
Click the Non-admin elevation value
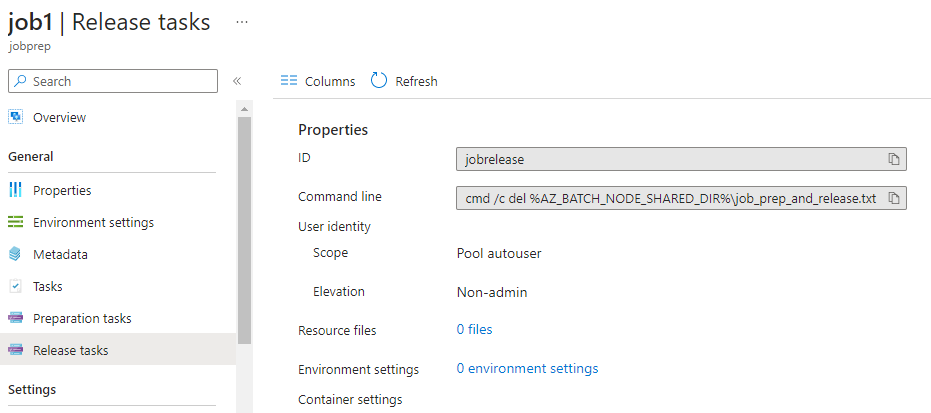pyautogui.click(x=492, y=292)
